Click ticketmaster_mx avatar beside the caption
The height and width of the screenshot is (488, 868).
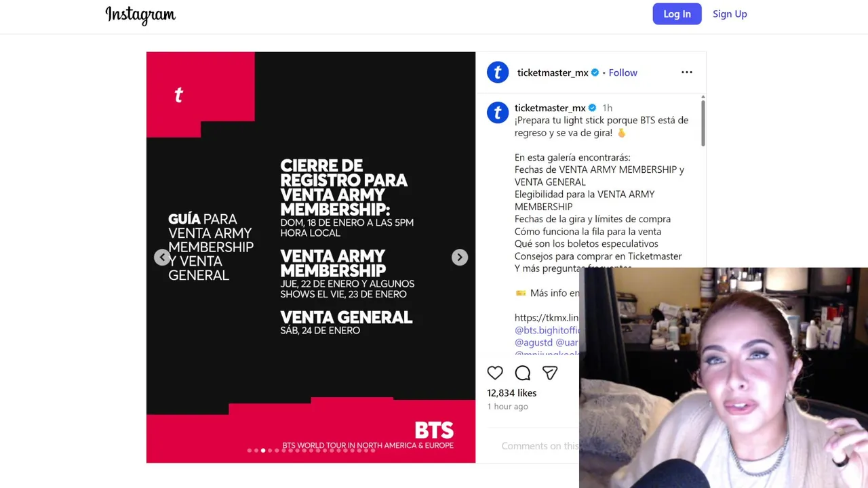point(498,113)
